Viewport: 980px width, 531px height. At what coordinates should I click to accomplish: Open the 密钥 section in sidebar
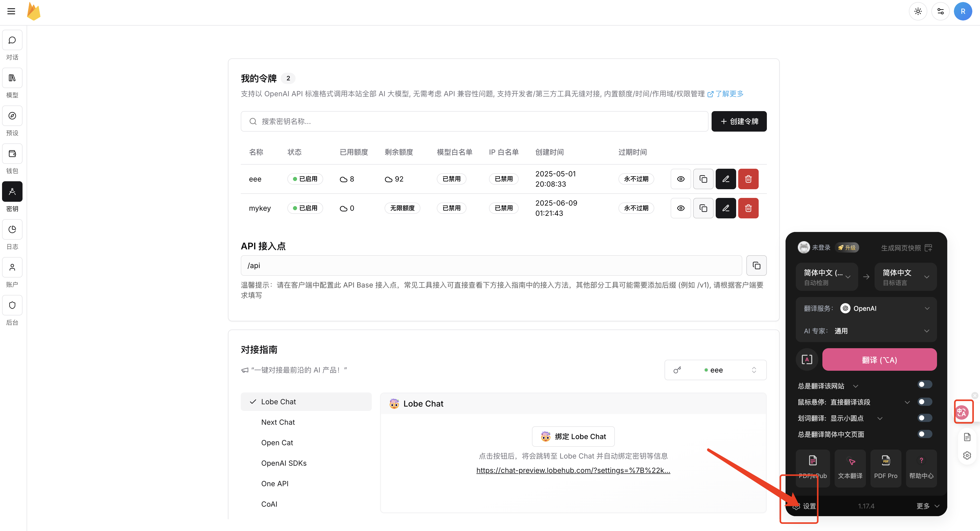pyautogui.click(x=12, y=196)
